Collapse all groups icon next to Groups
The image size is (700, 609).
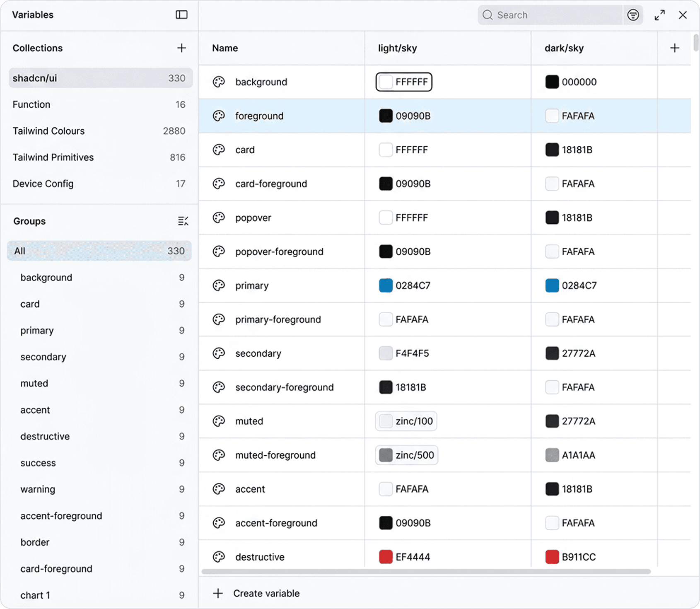[183, 221]
